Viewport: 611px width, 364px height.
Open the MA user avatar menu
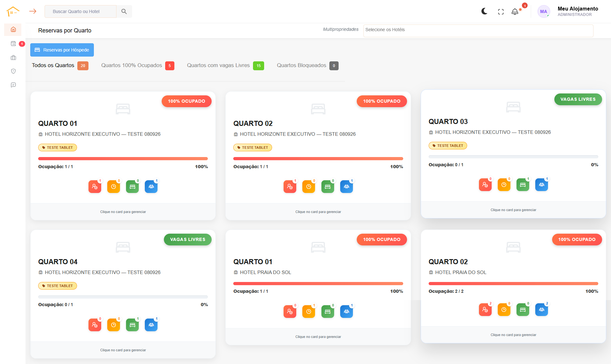(544, 11)
